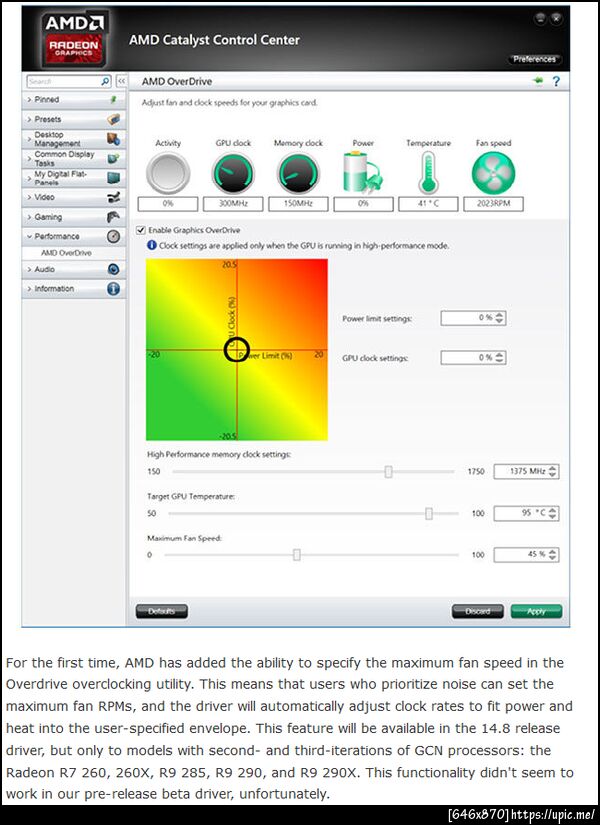Screen dimensions: 600x825
Task: Click the Defaults button
Action: coord(162,611)
